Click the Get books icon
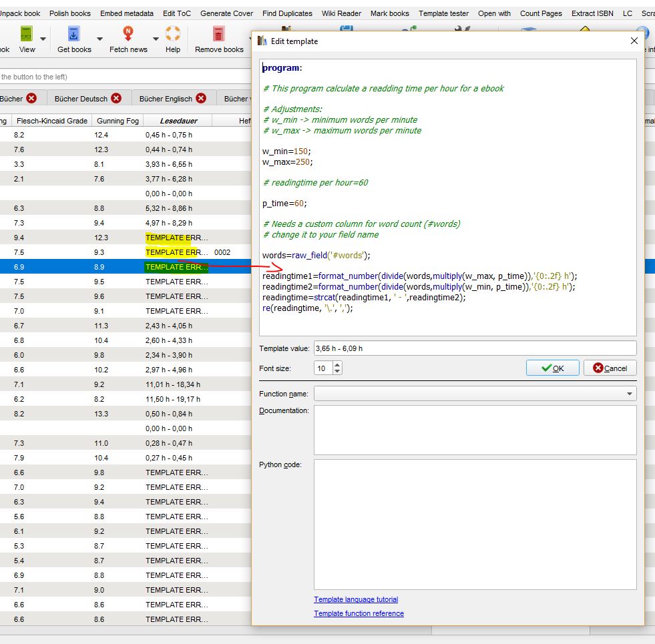655x644 pixels. point(74,35)
